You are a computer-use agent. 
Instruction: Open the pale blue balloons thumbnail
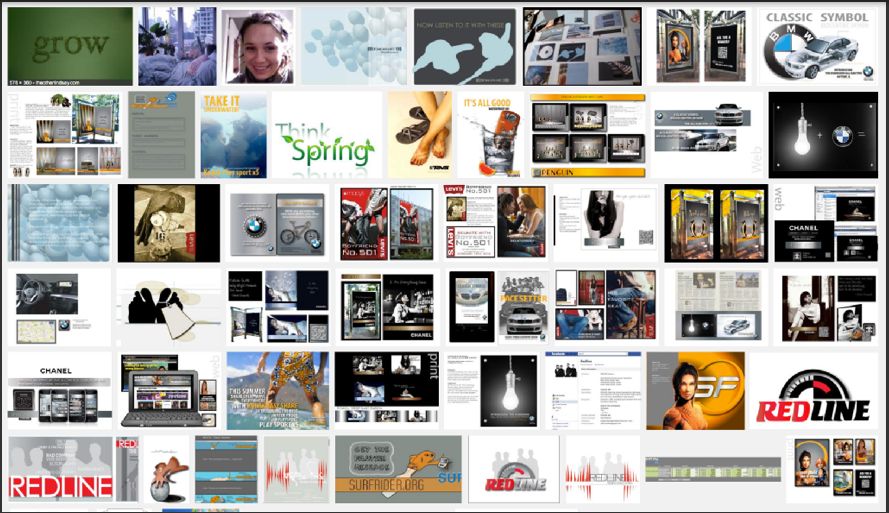(354, 46)
